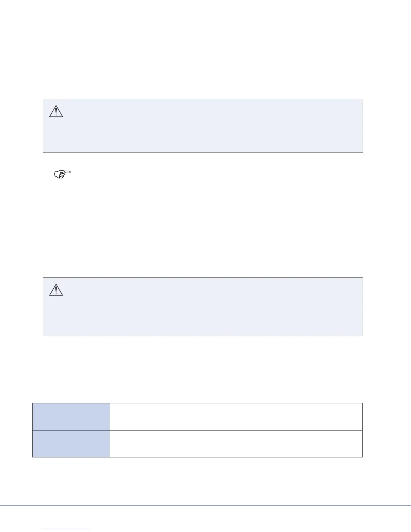
Task: Click the lower white table cell
Action: pyautogui.click(x=236, y=444)
